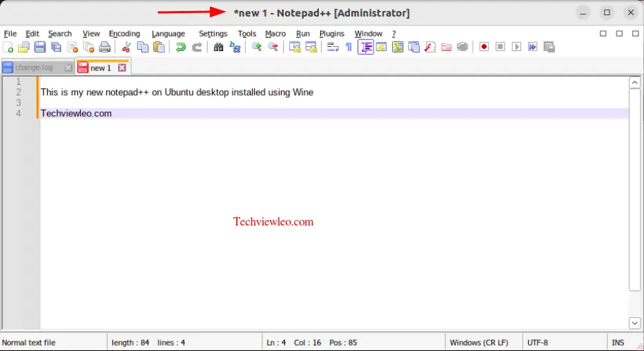Open Replace dialog icon
The image size is (644, 351).
tap(235, 47)
